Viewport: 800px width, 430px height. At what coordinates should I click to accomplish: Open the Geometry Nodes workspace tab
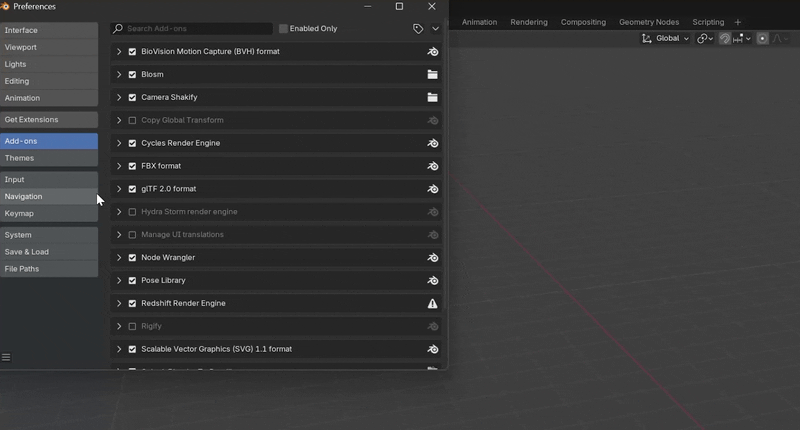[x=649, y=22]
